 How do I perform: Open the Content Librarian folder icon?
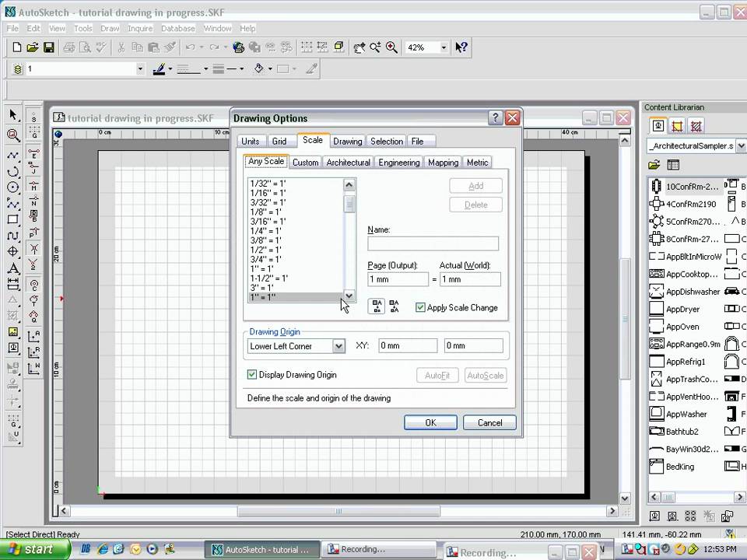[654, 164]
